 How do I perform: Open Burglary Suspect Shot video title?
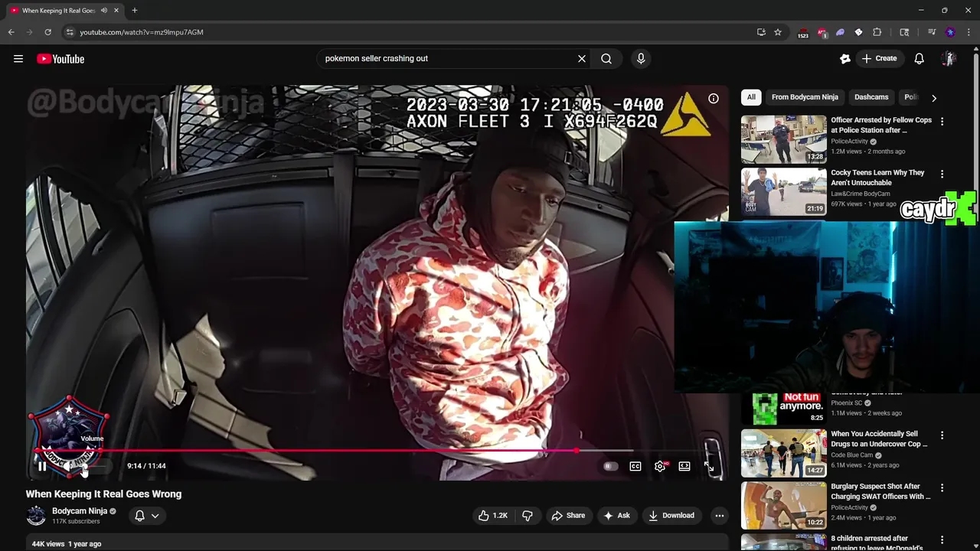point(880,491)
